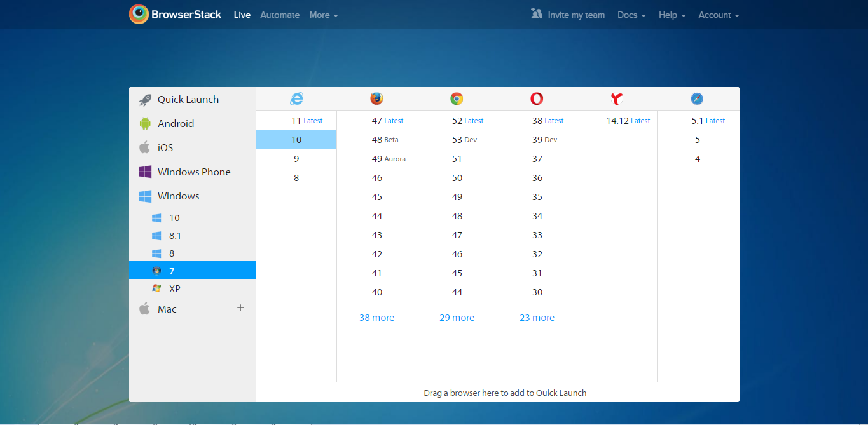Click the Windows logo icon in sidebar
This screenshot has height=425, width=868.
click(145, 196)
